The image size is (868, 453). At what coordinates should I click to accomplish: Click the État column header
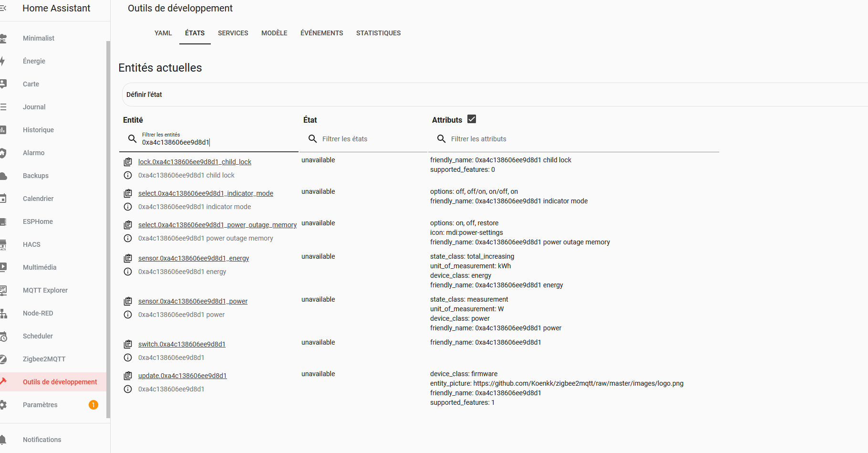pos(310,120)
